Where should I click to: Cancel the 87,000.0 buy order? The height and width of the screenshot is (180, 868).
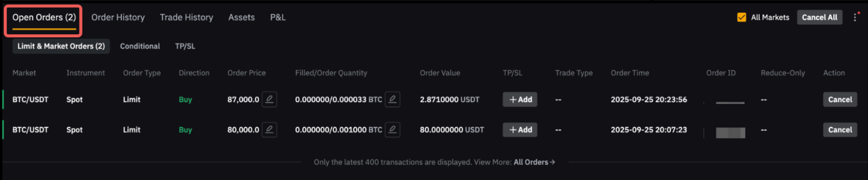tap(840, 99)
